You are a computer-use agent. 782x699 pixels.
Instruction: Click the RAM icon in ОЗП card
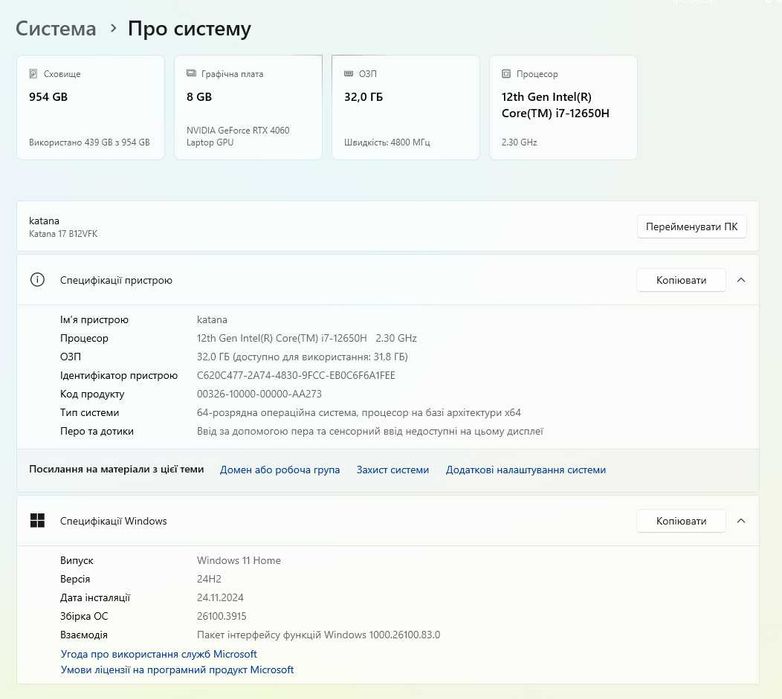[347, 74]
